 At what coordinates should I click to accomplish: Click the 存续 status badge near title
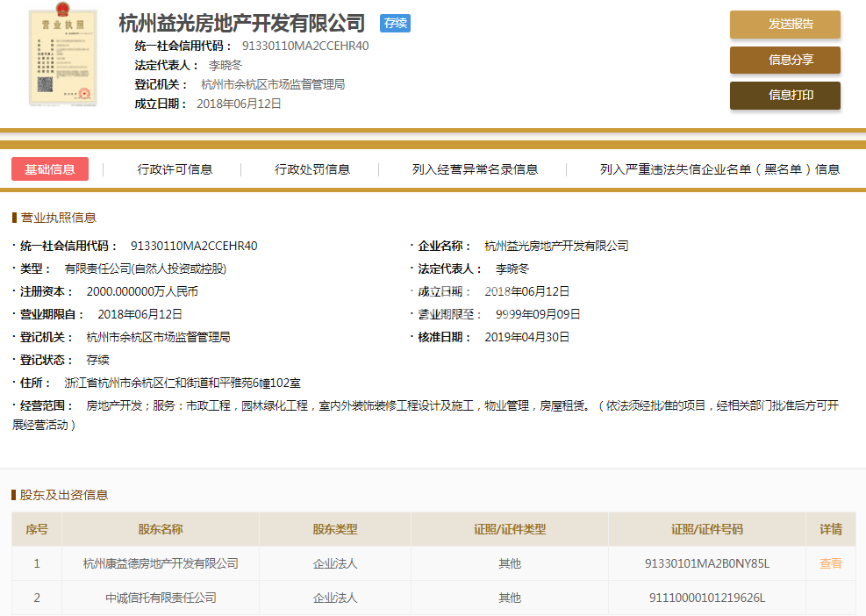396,23
